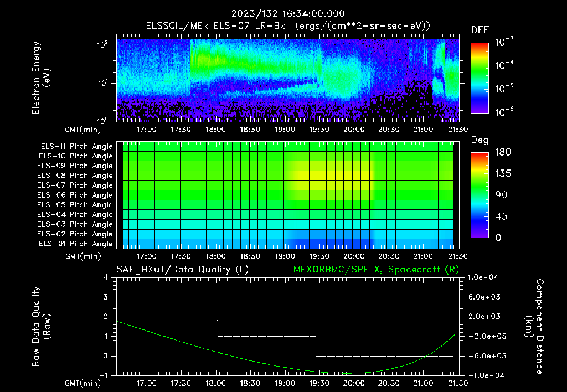Viewport: 567px width, 392px height.
Task: Click the Deg pitch angle color bar
Action: (x=480, y=195)
